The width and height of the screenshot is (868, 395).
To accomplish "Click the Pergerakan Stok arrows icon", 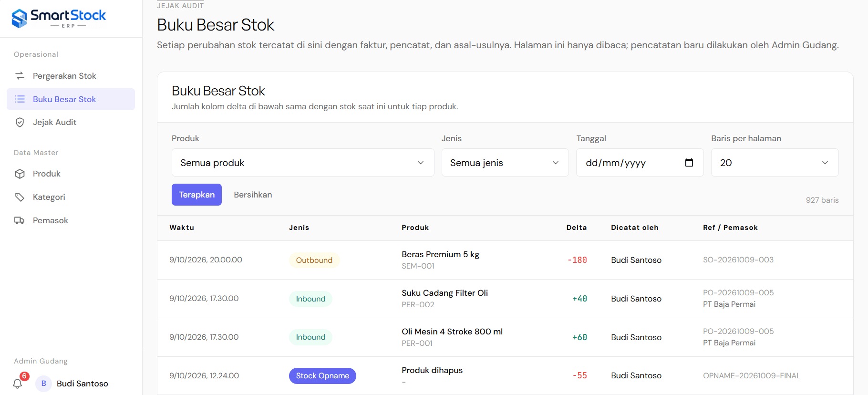I will click(20, 76).
